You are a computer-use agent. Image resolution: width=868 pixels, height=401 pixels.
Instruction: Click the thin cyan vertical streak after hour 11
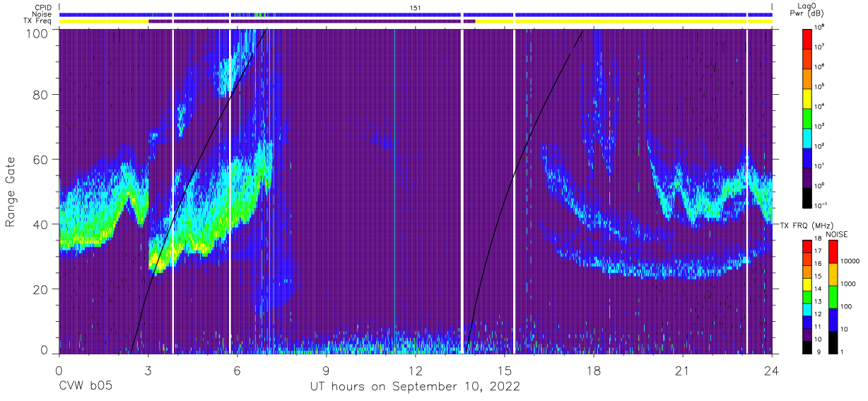[x=394, y=191]
